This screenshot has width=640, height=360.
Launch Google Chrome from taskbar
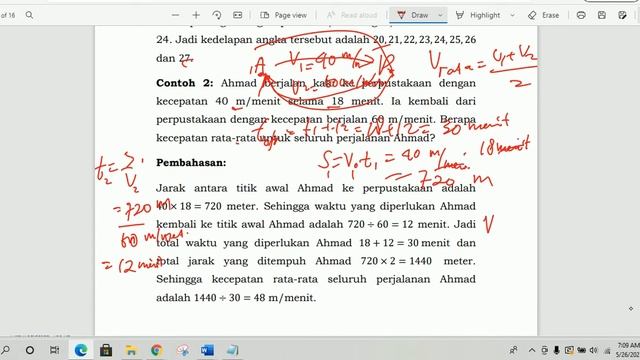(x=157, y=350)
